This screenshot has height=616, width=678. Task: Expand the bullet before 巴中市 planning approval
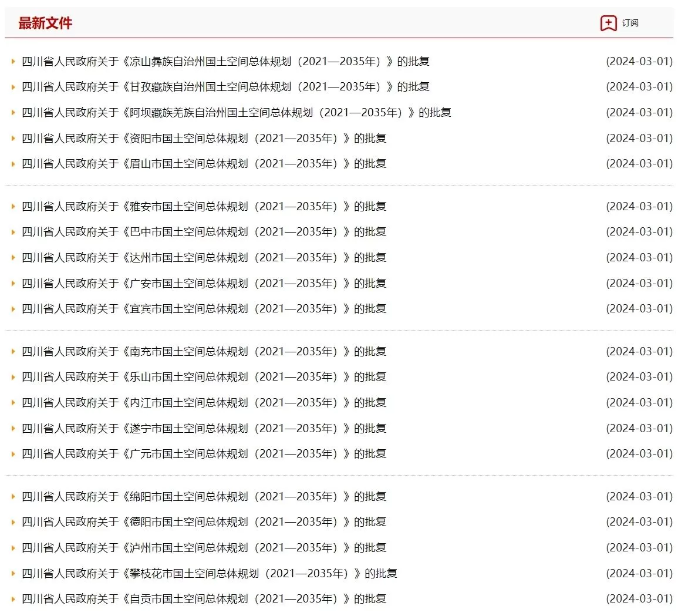pyautogui.click(x=13, y=231)
